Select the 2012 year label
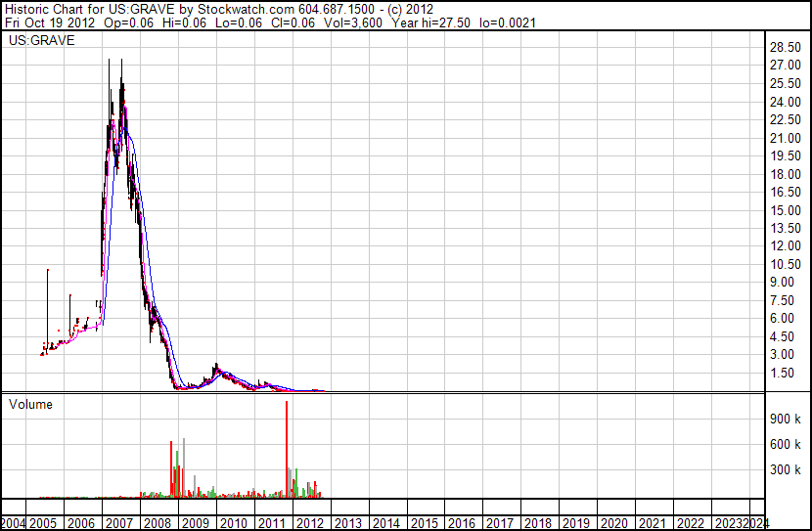The width and height of the screenshot is (812, 531). pos(310,523)
